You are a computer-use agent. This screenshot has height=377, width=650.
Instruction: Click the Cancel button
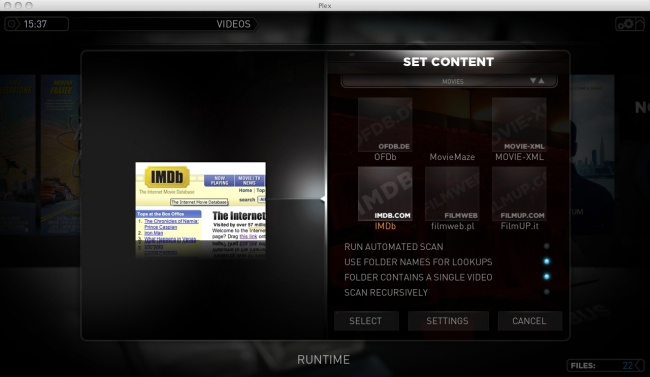point(530,321)
